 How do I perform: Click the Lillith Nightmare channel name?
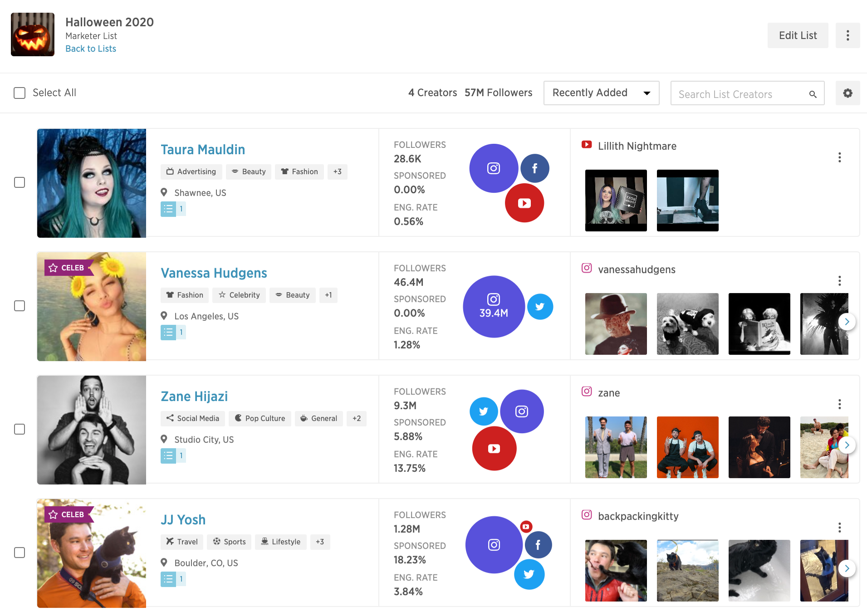(637, 146)
